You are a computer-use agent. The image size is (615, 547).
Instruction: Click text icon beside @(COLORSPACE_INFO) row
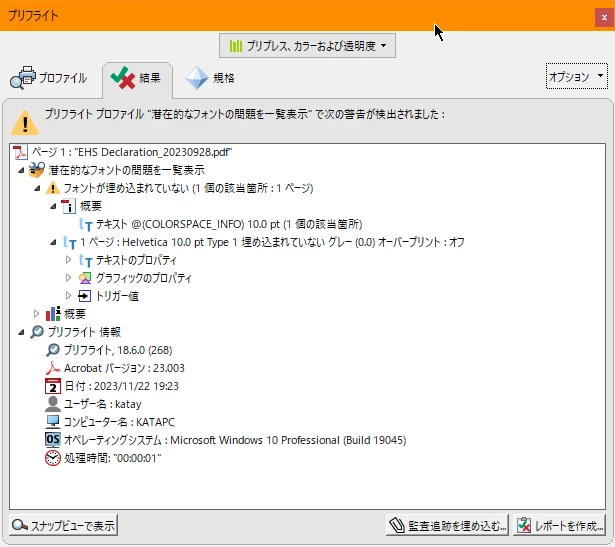[86, 224]
